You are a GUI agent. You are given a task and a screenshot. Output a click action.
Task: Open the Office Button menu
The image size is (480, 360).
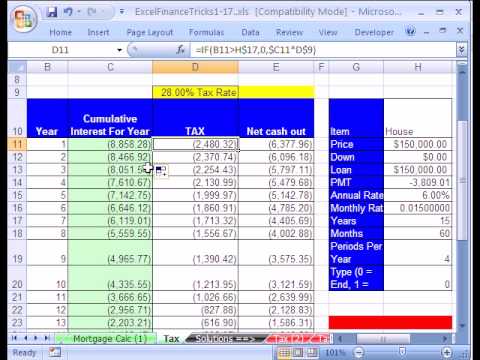click(23, 20)
